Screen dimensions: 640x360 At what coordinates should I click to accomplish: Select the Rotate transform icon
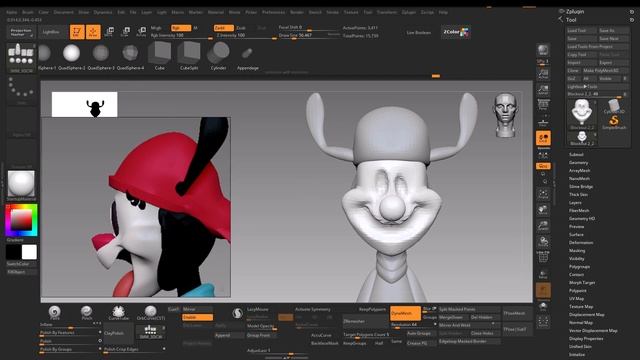[x=141, y=32]
